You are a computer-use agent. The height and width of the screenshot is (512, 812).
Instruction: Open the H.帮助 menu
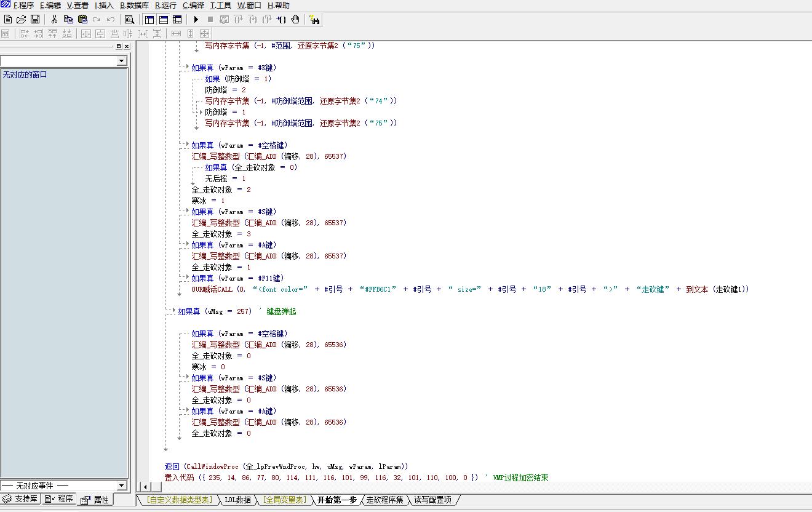[278, 5]
